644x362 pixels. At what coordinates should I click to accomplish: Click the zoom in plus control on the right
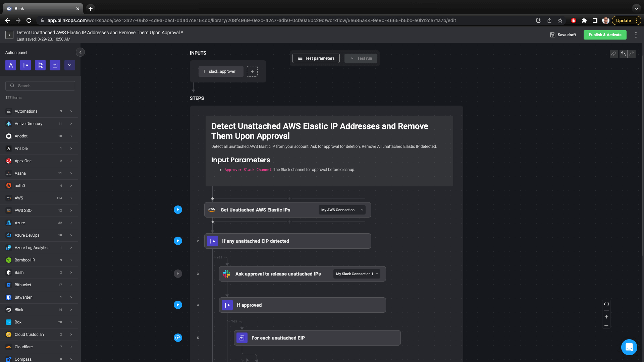tap(606, 316)
